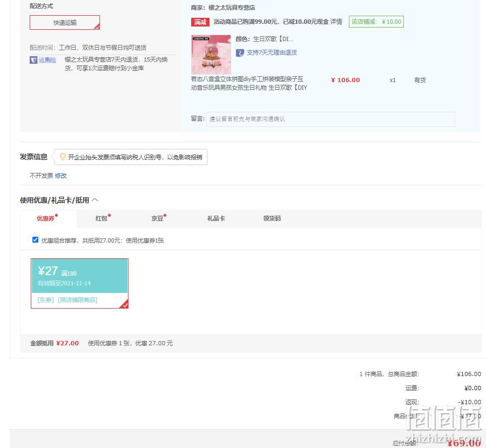Click the 配送时间 delivery time line
This screenshot has height=448, width=486.
[x=88, y=48]
